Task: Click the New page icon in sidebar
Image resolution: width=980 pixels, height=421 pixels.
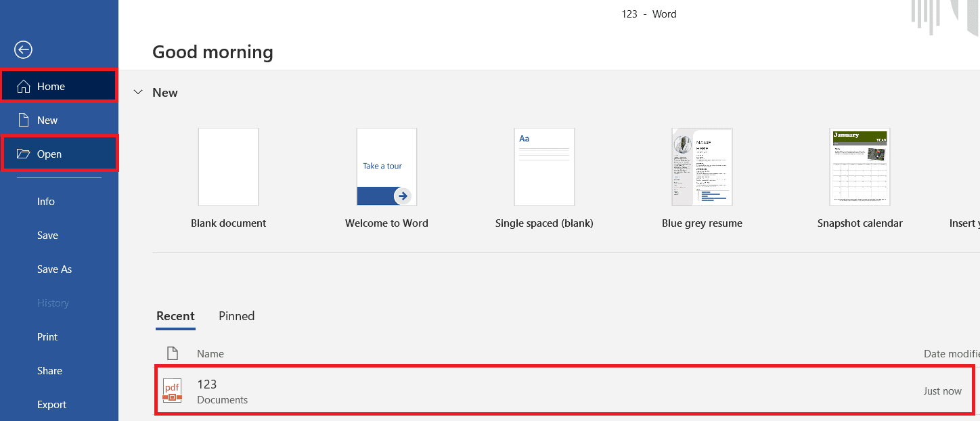Action: (x=24, y=120)
